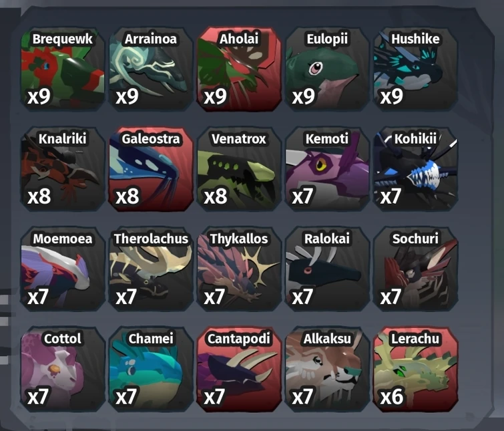504x431 pixels.
Task: Select the Lerachu card with x6
Action: pyautogui.click(x=416, y=370)
